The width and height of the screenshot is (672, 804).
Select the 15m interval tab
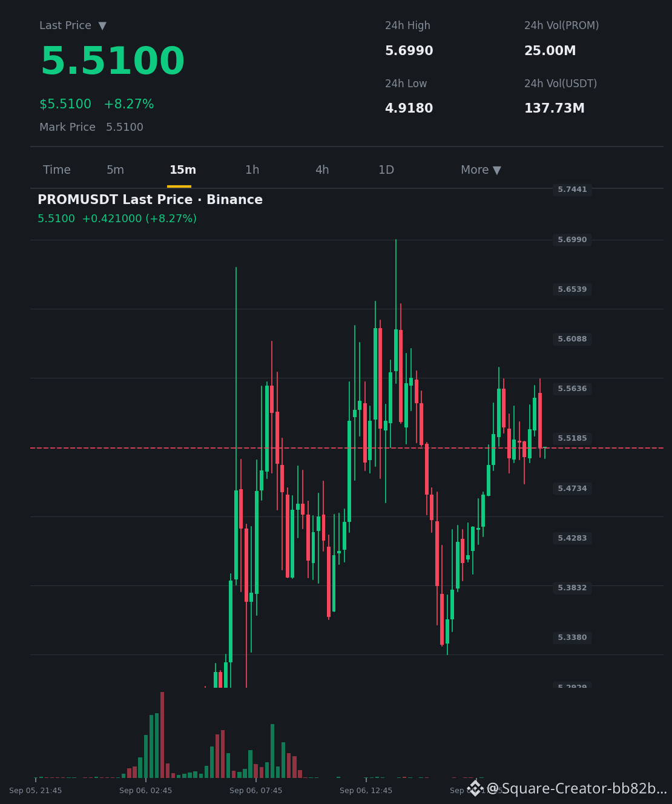[183, 170]
